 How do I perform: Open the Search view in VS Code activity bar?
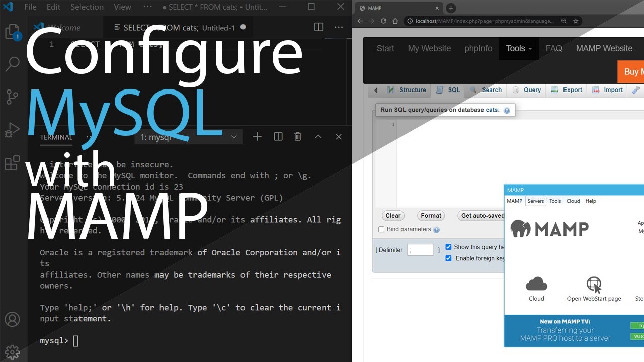coord(12,64)
